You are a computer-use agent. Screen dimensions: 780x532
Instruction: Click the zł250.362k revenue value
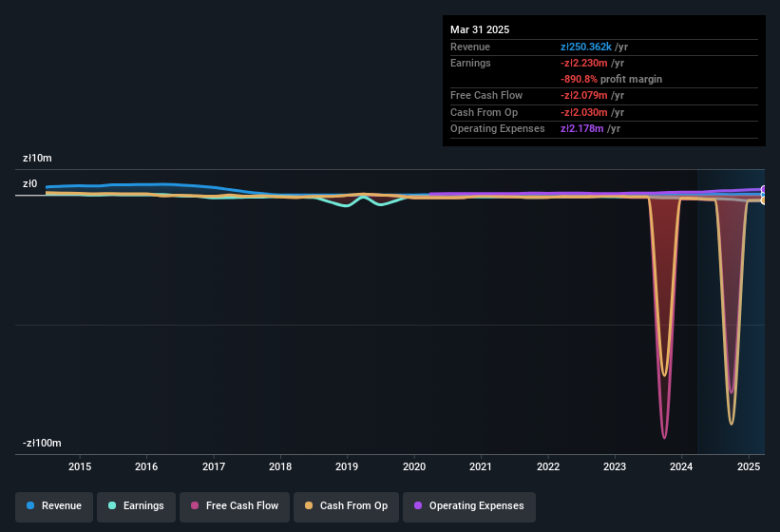(x=586, y=47)
